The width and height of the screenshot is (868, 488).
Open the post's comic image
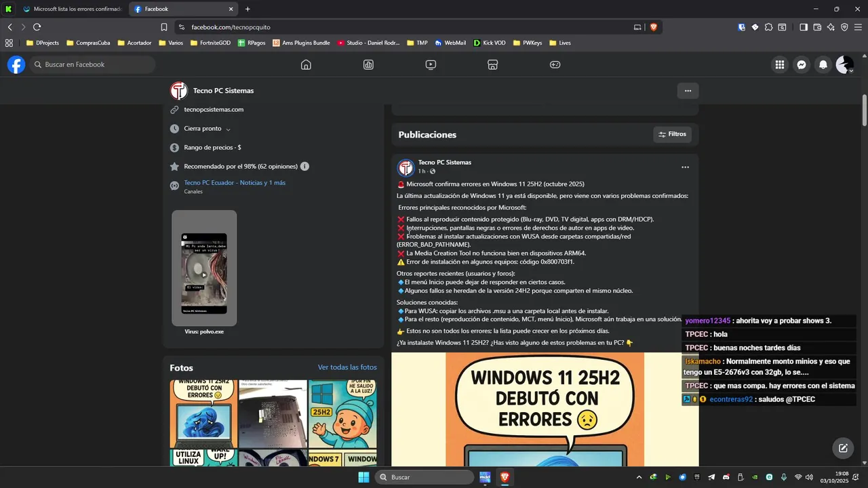tap(545, 409)
